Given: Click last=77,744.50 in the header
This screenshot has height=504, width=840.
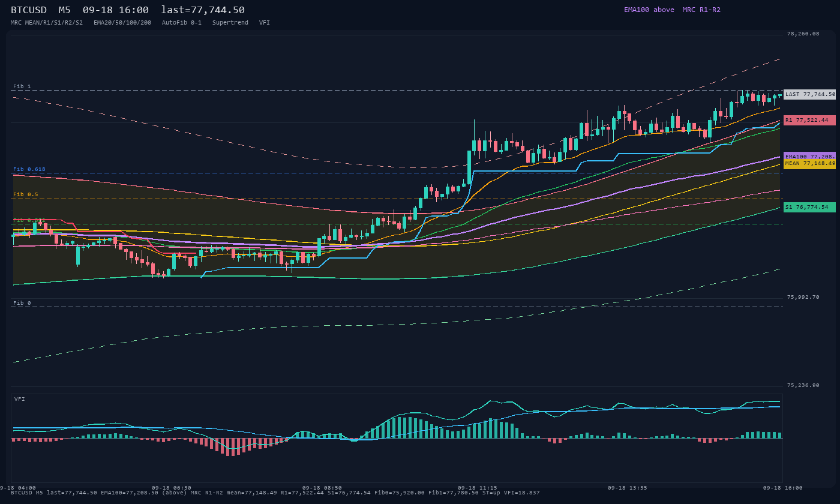Looking at the screenshot, I should [203, 10].
